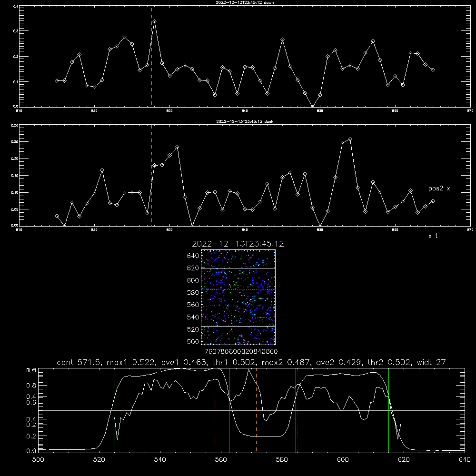Click the left green dashed line in the dawn plot
This screenshot has height=476, width=476.
tap(151, 56)
